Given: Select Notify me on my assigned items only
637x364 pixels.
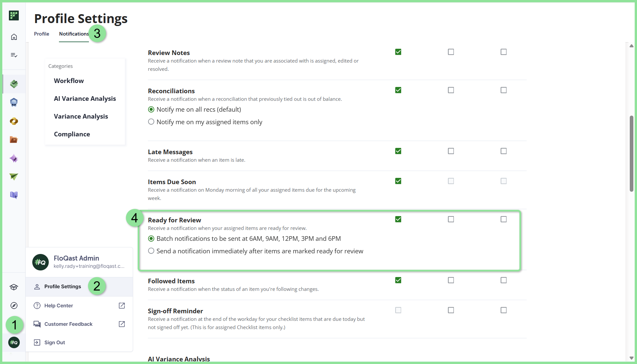Looking at the screenshot, I should tap(151, 122).
